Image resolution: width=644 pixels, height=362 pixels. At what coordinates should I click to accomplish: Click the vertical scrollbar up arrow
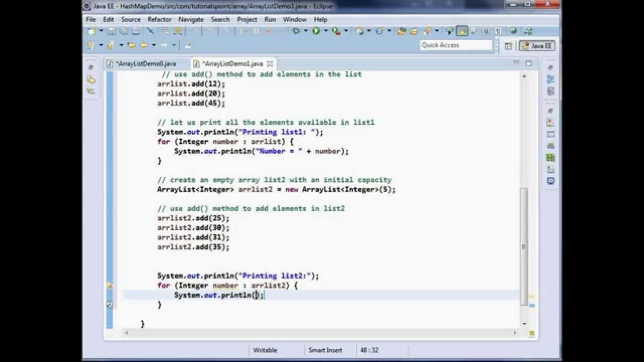click(x=524, y=75)
